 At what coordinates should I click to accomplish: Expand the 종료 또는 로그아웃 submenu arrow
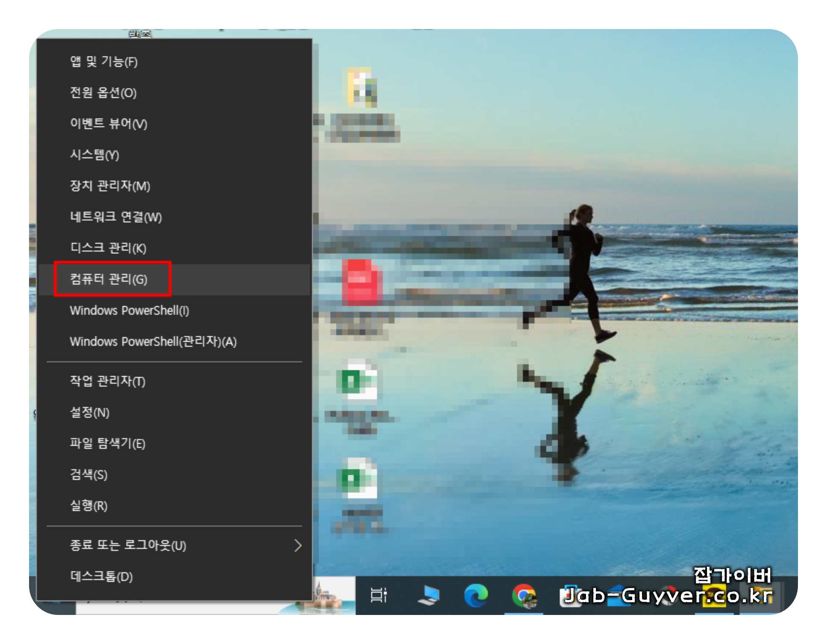298,545
